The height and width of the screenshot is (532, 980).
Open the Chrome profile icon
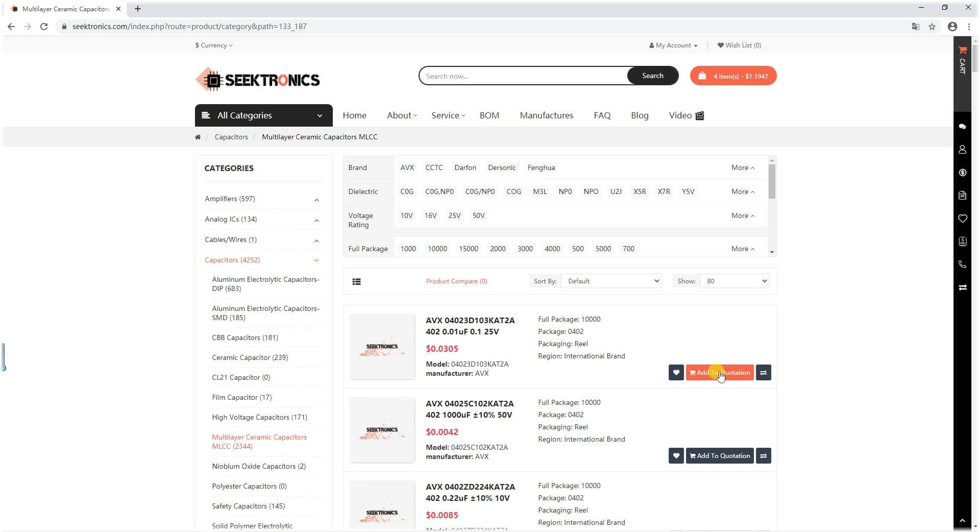pos(952,27)
